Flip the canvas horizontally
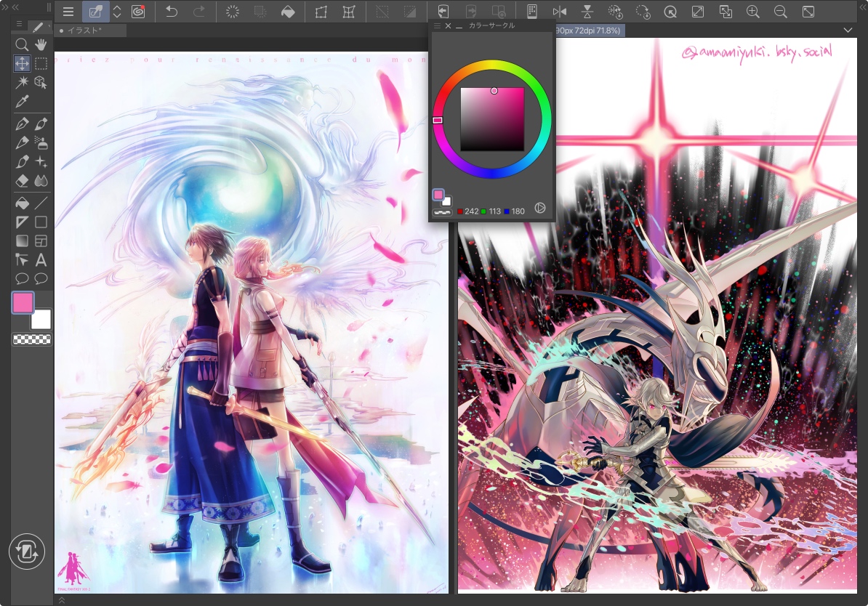The image size is (868, 606). (x=559, y=12)
